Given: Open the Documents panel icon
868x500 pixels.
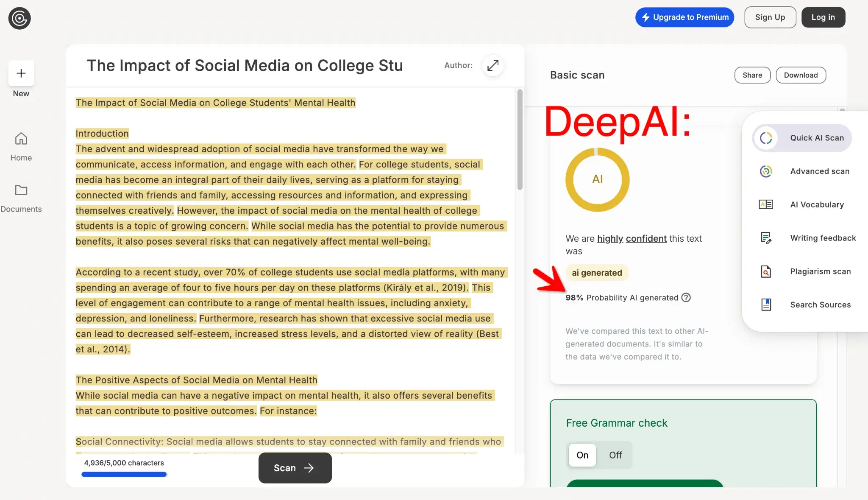Looking at the screenshot, I should pos(21,192).
